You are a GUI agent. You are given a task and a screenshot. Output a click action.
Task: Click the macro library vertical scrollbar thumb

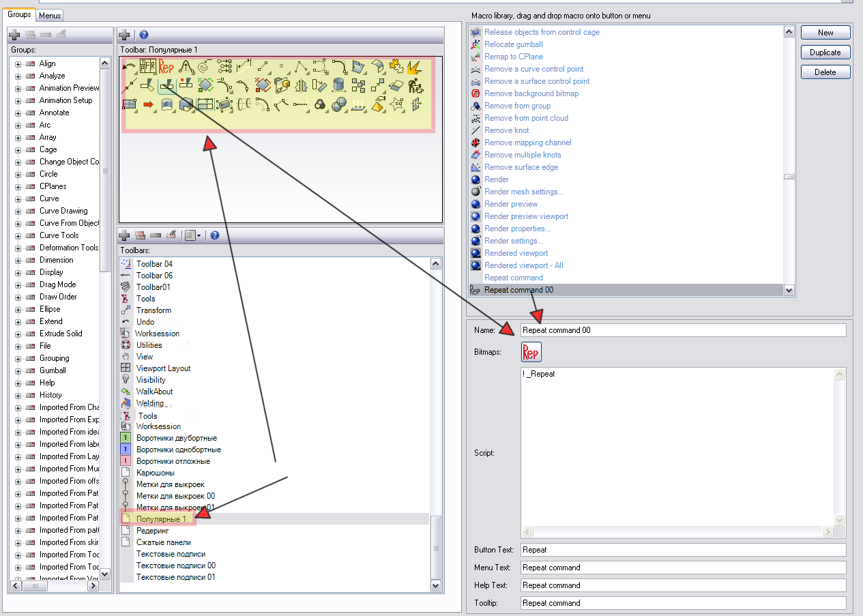pos(789,177)
